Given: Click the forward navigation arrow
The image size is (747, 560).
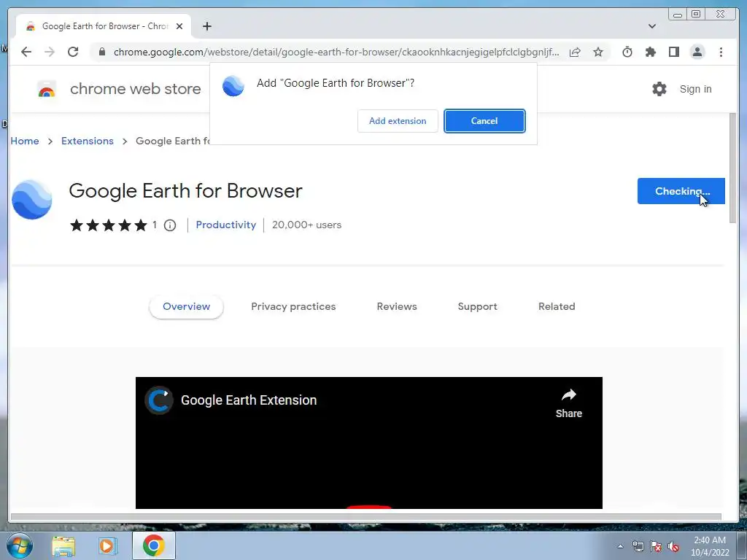Looking at the screenshot, I should click(50, 52).
